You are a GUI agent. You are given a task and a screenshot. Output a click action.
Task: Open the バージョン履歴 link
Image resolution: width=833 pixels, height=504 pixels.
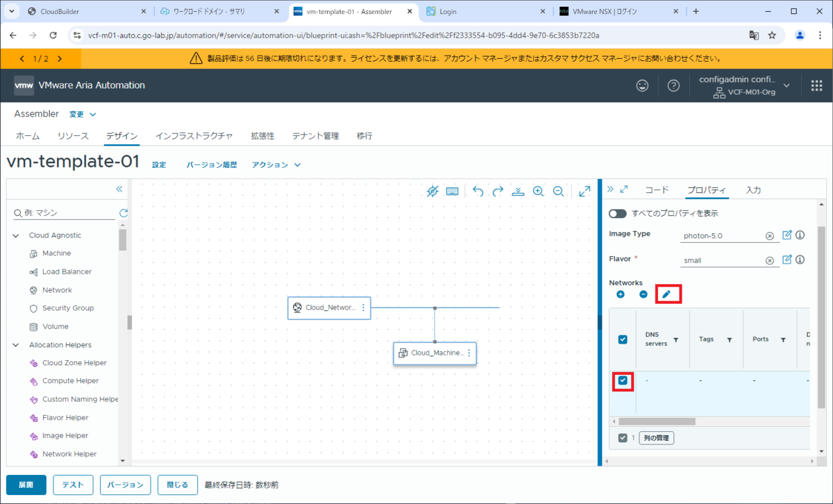[212, 165]
